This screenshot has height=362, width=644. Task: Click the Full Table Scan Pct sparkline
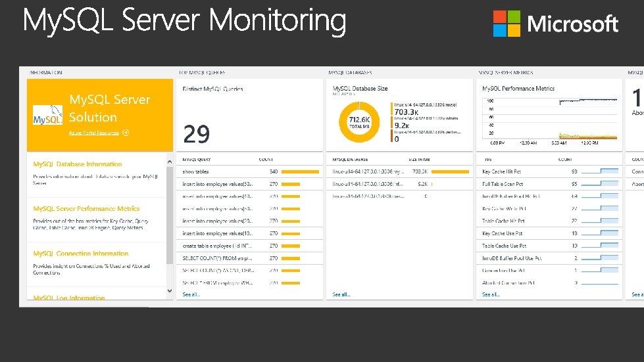(x=600, y=184)
